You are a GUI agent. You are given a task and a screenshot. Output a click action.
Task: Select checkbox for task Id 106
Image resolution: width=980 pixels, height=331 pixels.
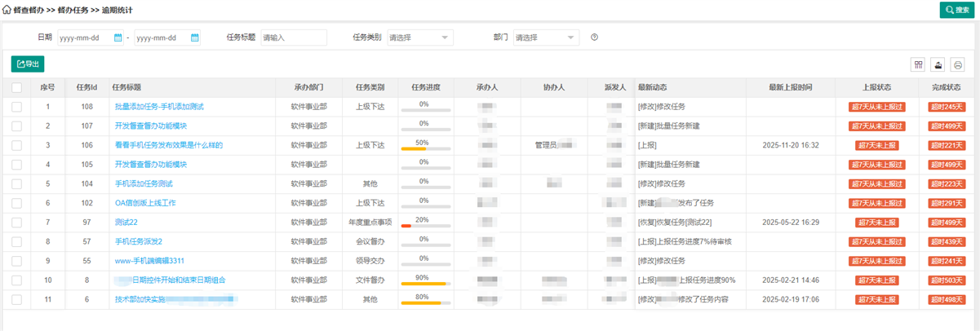pos(17,145)
